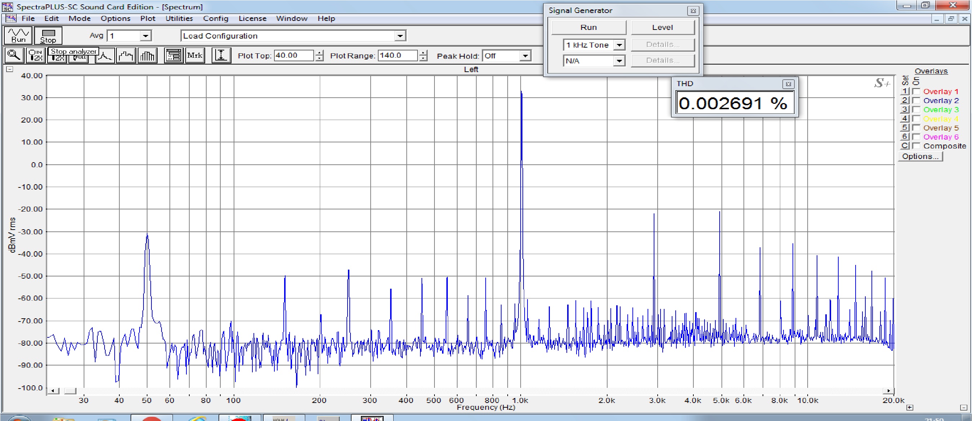Click the vertical autoscale icon
The width and height of the screenshot is (980, 421).
pos(221,56)
